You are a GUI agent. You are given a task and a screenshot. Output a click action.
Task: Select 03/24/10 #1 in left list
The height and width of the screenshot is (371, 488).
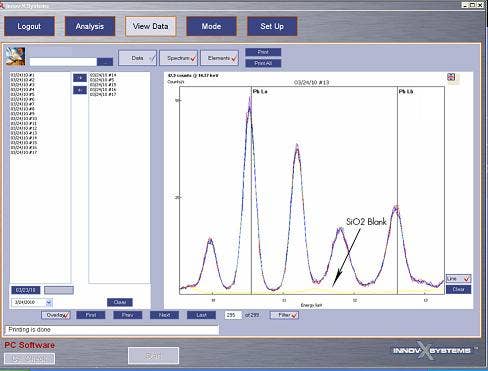coord(22,75)
